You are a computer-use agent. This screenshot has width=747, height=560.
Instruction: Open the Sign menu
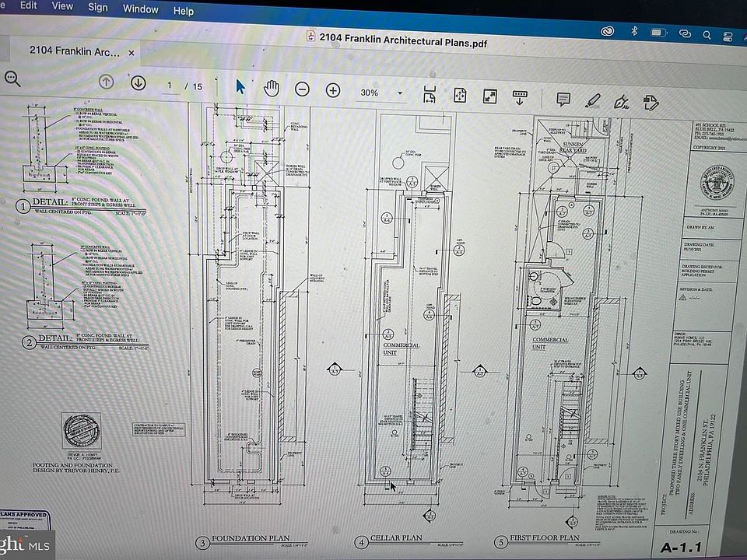[98, 8]
